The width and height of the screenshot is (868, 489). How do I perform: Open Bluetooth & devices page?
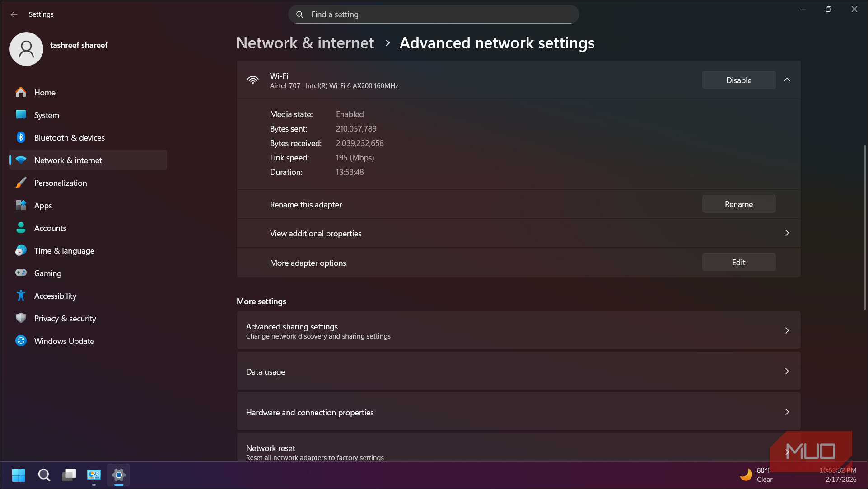[88, 137]
